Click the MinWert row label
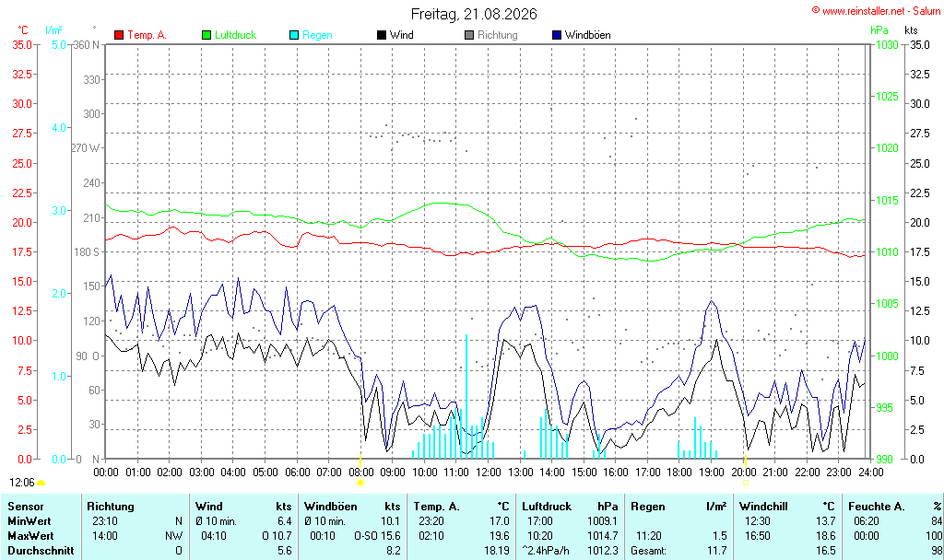This screenshot has width=944, height=560. pyautogui.click(x=29, y=521)
